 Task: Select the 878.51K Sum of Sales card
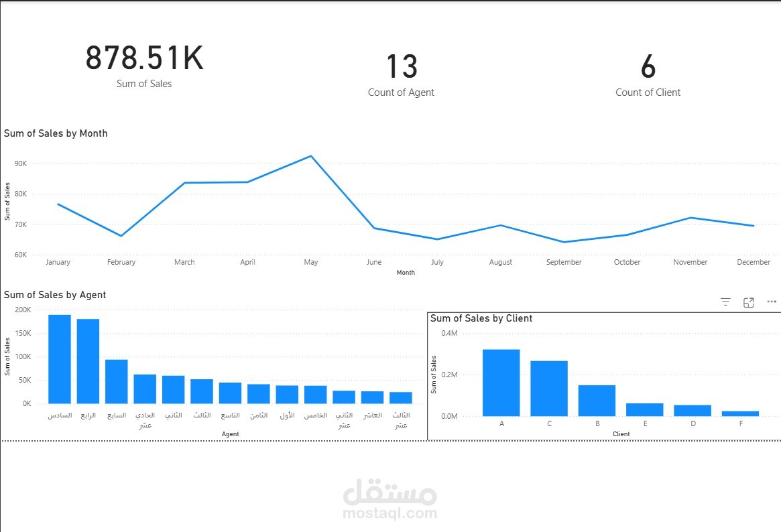click(x=144, y=65)
